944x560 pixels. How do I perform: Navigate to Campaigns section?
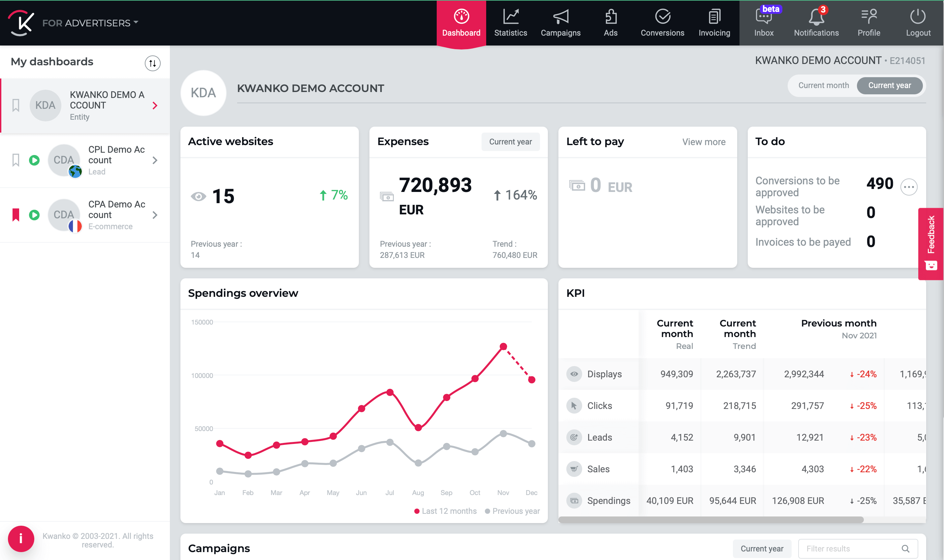tap(561, 22)
